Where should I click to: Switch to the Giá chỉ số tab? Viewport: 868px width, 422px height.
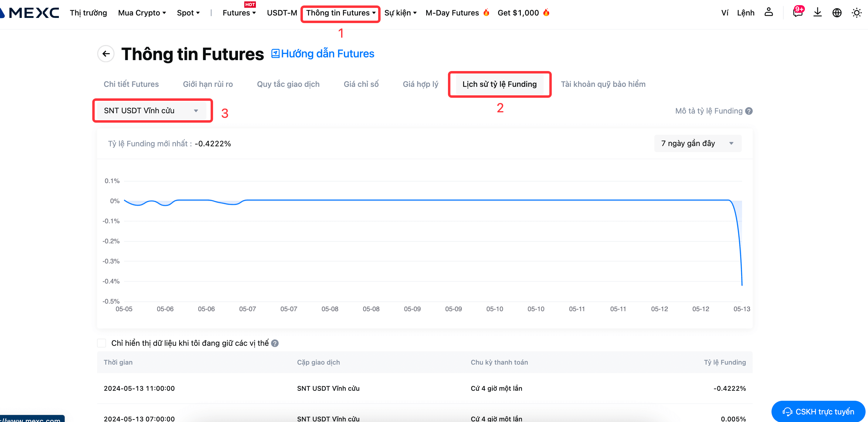(x=361, y=84)
